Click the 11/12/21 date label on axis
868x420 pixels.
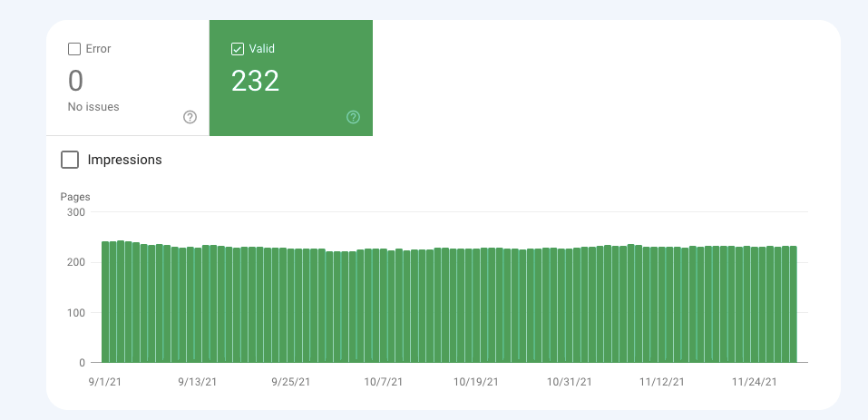point(661,382)
